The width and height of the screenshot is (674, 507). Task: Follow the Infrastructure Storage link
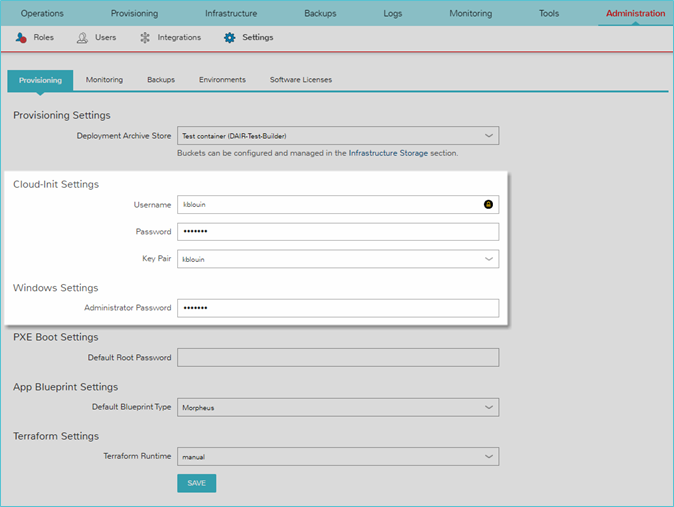click(388, 154)
